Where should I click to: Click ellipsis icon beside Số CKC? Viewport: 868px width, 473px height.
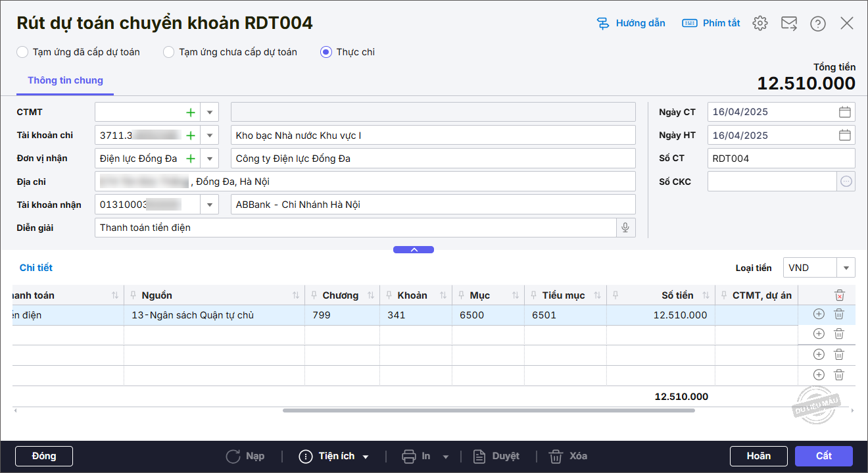[846, 182]
